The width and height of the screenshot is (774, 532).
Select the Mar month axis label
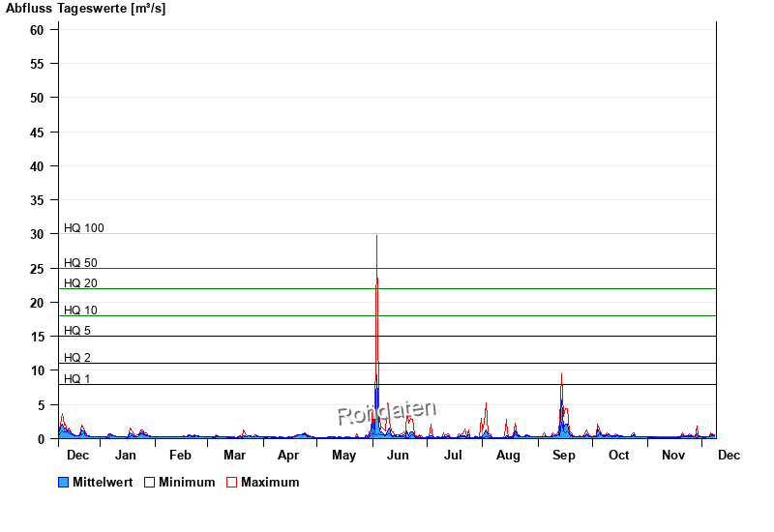[234, 455]
